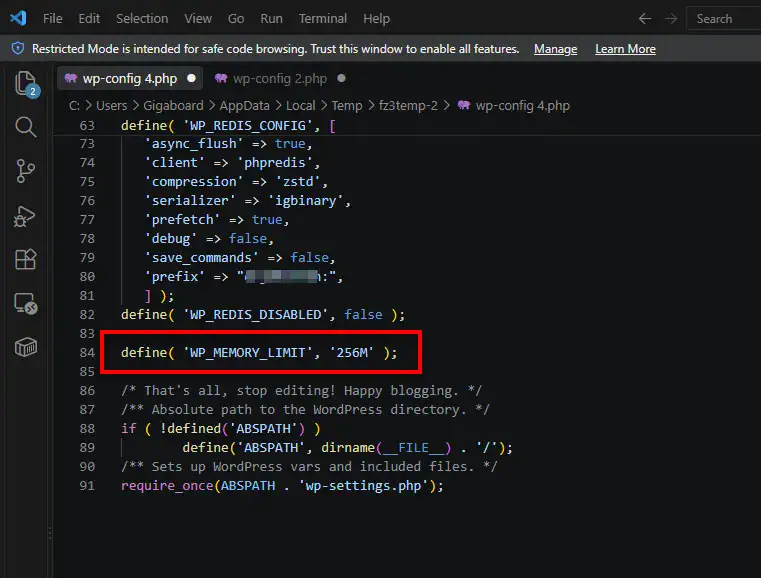Click 'prefetch' key
This screenshot has height=578, width=761.
182,219
